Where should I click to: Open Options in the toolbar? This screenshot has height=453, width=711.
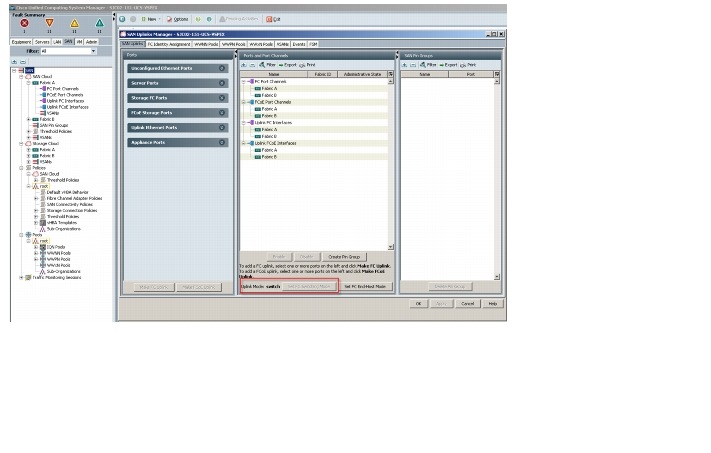(x=177, y=19)
